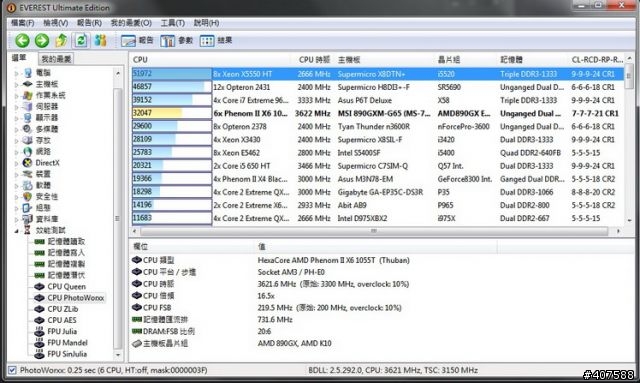Screen dimensions: 640x383
Task: Sort by the CL-RCD-RP-R... column header
Action: point(597,60)
